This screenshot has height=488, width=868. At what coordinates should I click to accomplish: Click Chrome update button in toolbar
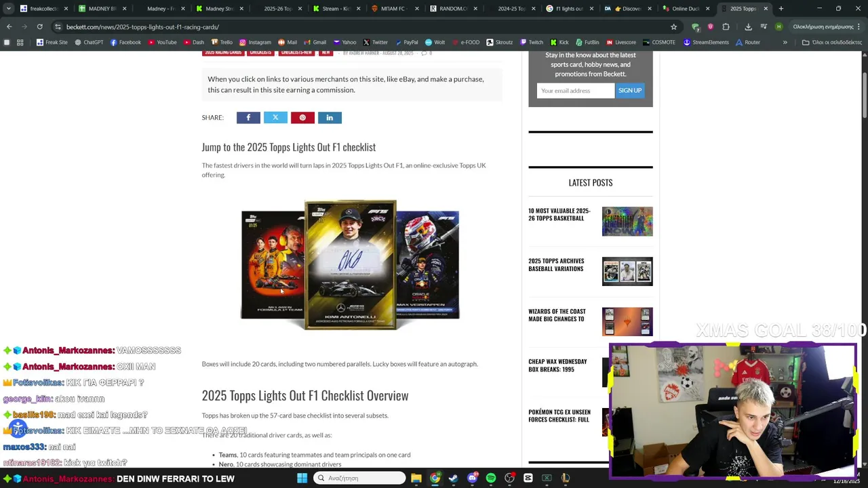827,26
